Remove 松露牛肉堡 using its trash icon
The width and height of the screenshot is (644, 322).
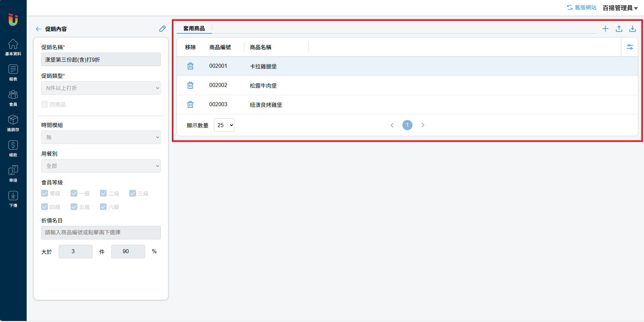[190, 85]
